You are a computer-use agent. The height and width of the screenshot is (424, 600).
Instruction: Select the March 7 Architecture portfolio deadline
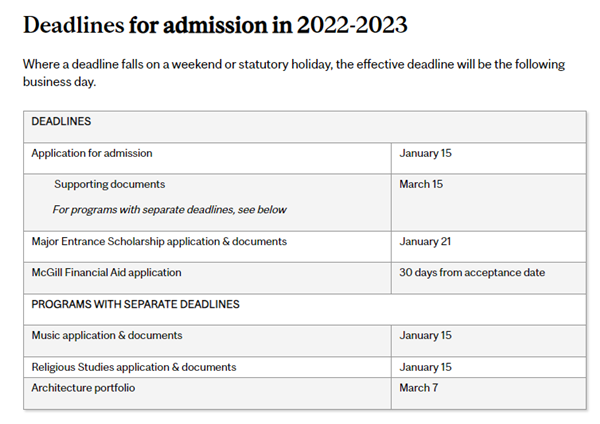coord(418,388)
